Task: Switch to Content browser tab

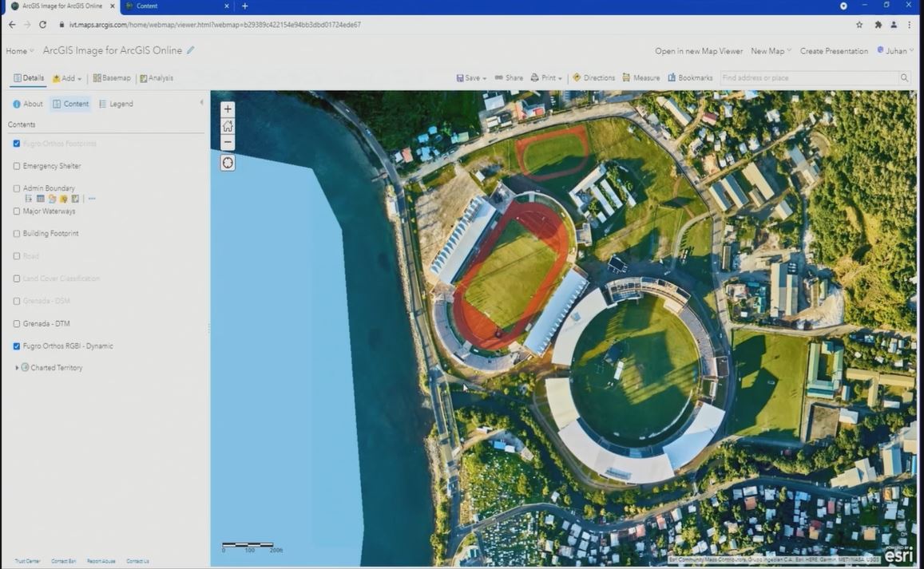Action: pos(176,6)
